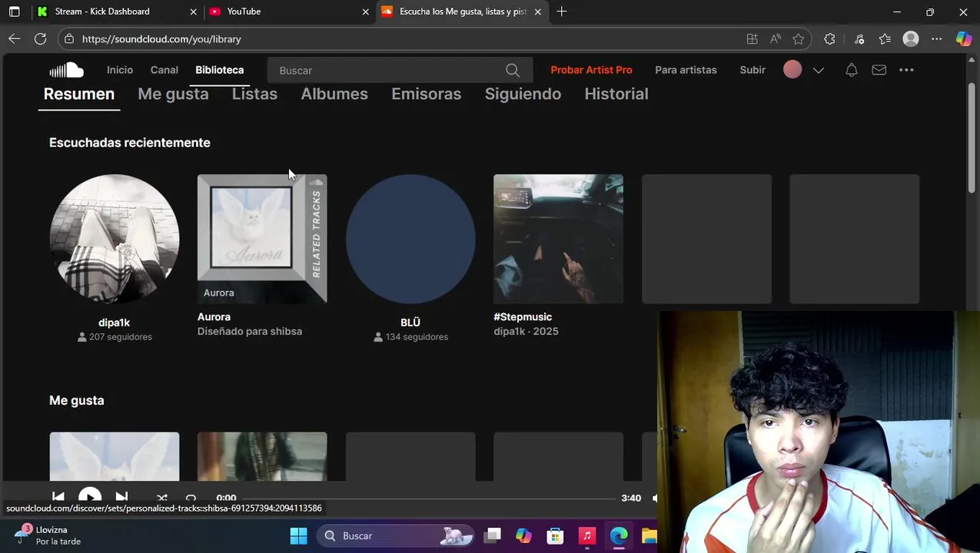This screenshot has height=553, width=980.
Task: Open the browser profile icon
Action: 911,38
